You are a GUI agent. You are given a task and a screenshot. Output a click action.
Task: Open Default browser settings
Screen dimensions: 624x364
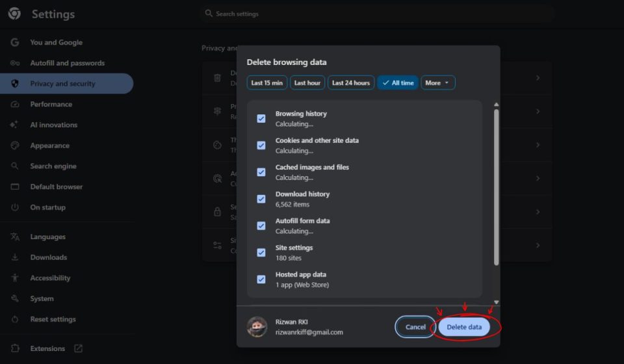tap(56, 187)
